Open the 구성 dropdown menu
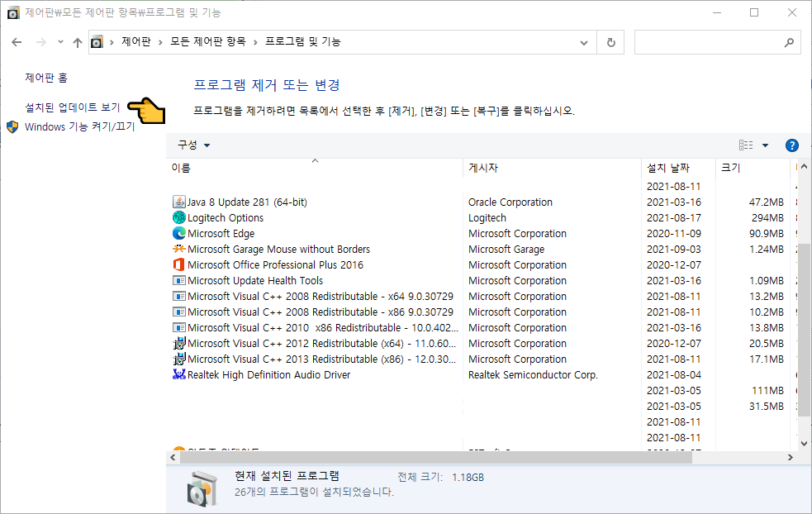Image resolution: width=812 pixels, height=514 pixels. pyautogui.click(x=193, y=145)
